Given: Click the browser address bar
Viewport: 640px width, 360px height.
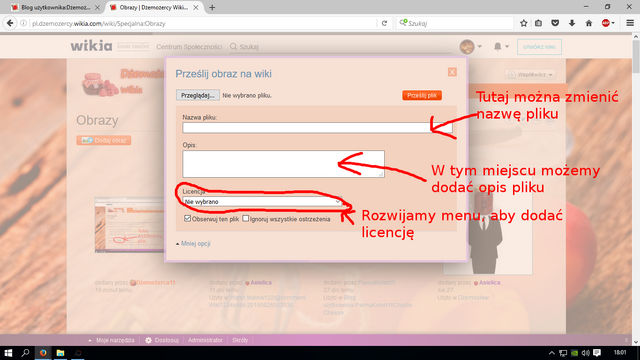Looking at the screenshot, I should [x=203, y=23].
